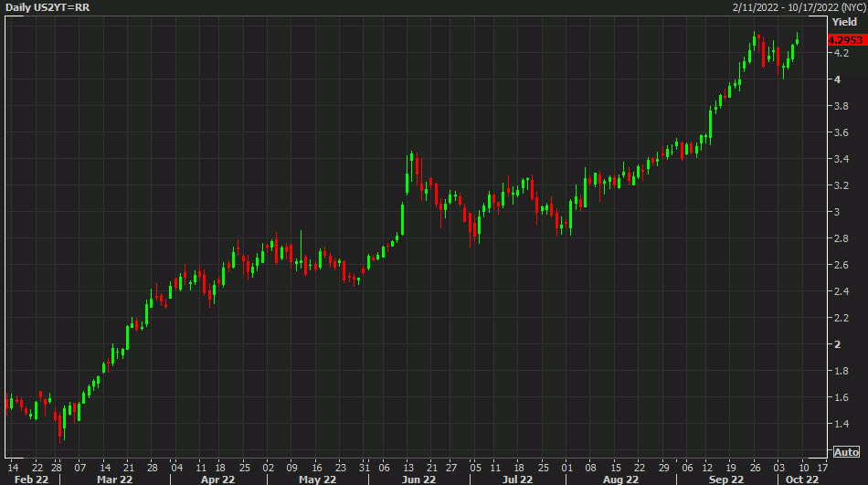Pick the 1.6 yield axis label
Image resolution: width=868 pixels, height=485 pixels.
click(x=842, y=397)
